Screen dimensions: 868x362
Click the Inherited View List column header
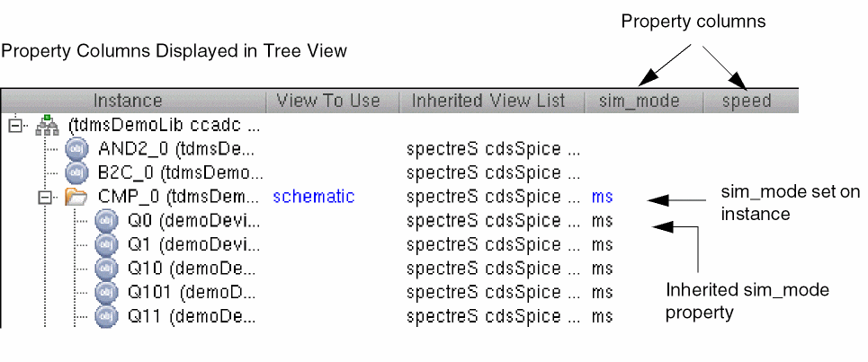[x=488, y=101]
